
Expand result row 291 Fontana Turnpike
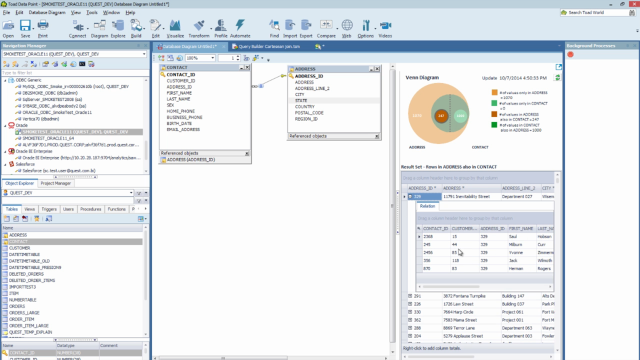(410, 296)
